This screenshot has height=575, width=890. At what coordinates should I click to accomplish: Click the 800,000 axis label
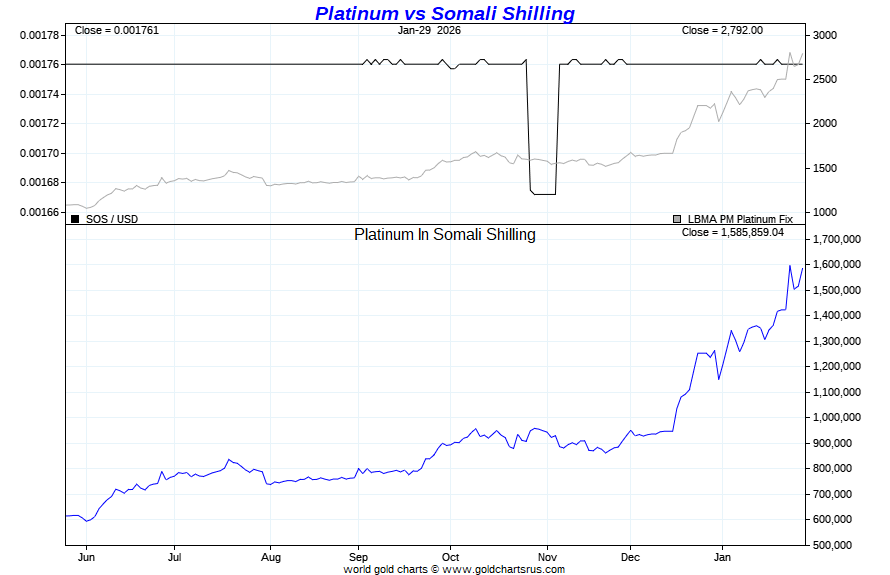tap(832, 468)
